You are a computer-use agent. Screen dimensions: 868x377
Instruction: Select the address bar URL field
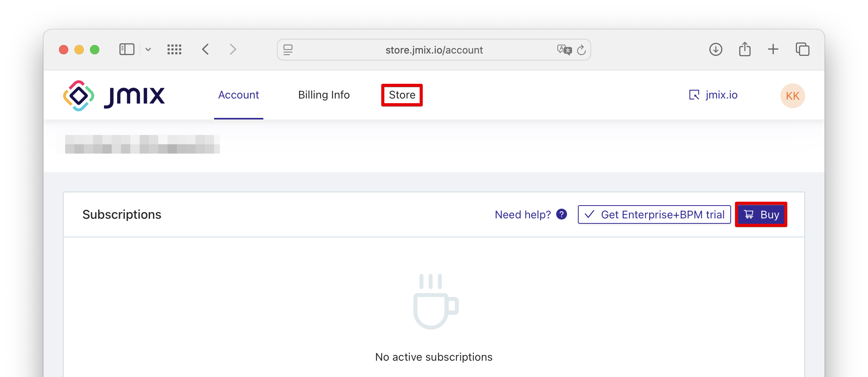click(x=434, y=50)
